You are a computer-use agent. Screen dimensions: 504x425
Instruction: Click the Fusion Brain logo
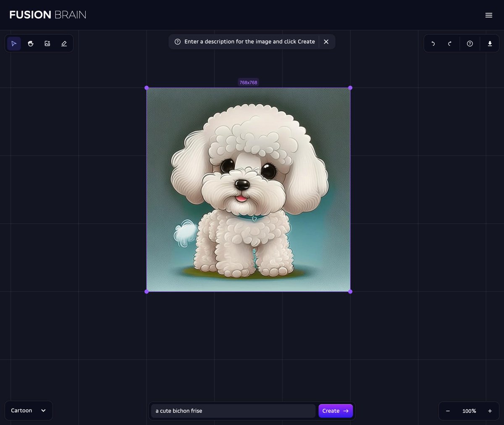click(x=48, y=15)
